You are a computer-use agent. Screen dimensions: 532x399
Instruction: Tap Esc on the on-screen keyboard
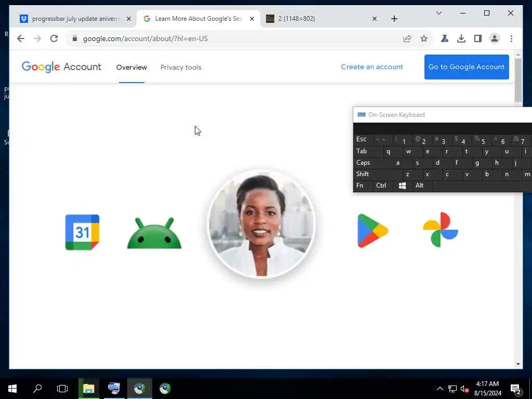[x=362, y=139]
